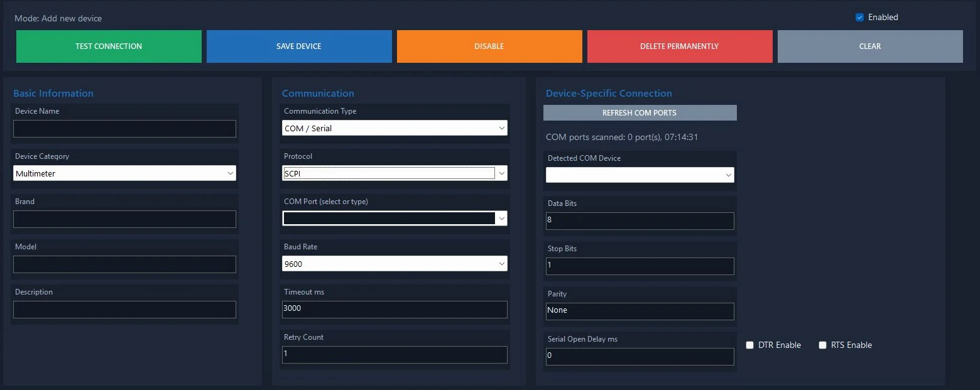Screen dimensions: 980x390
Task: Click the Serial Open Delay ms field
Action: pyautogui.click(x=640, y=357)
